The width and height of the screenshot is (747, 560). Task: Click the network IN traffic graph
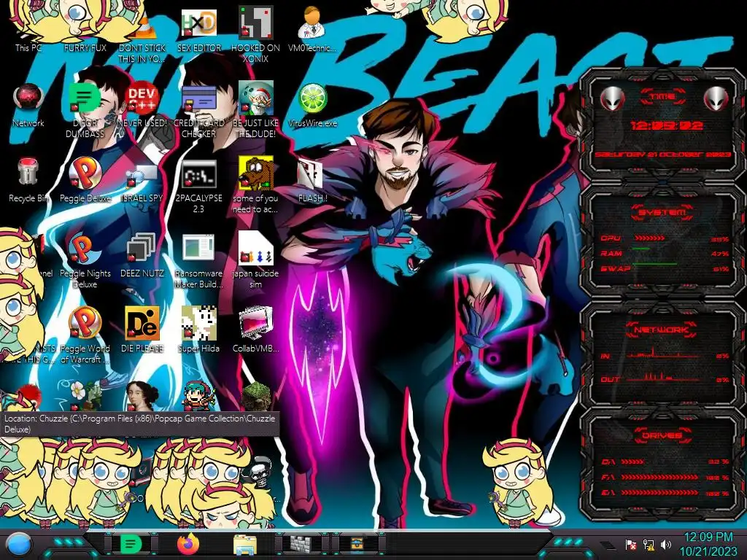[663, 354]
